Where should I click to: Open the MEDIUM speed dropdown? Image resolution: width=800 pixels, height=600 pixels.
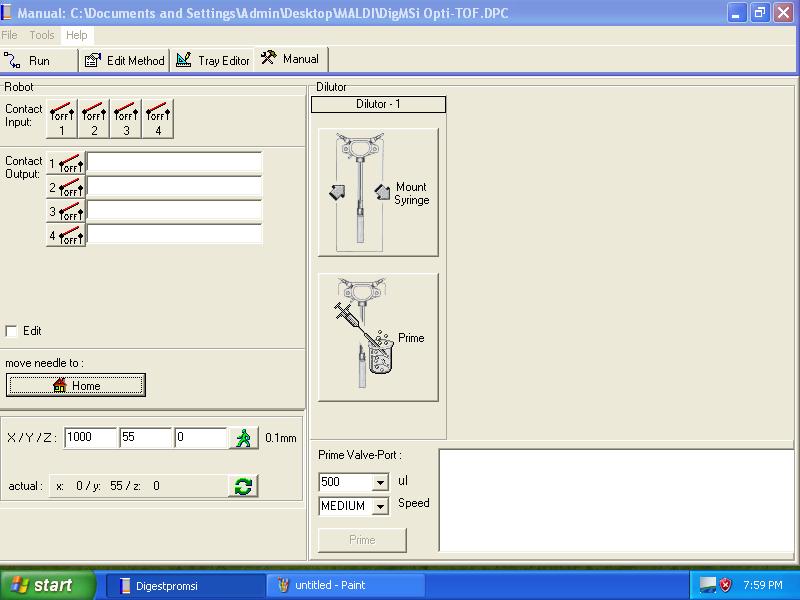(x=380, y=507)
